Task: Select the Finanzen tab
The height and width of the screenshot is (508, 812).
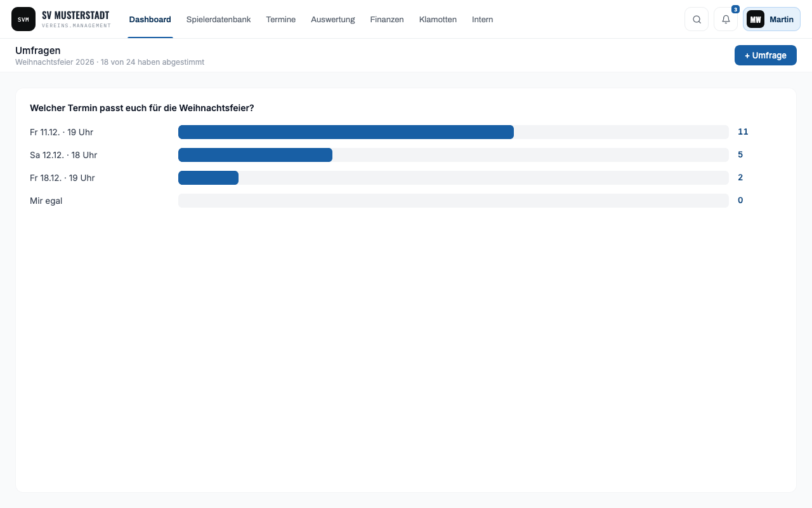Action: pos(387,20)
